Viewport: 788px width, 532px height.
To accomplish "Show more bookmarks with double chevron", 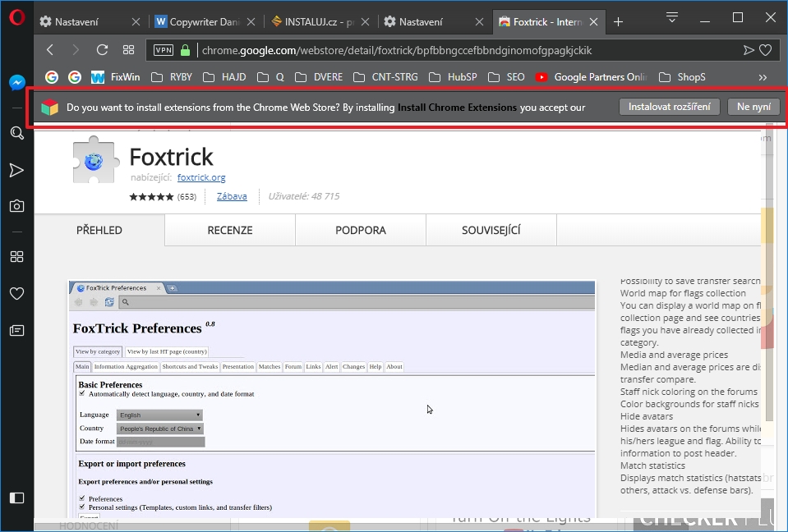I will 763,77.
